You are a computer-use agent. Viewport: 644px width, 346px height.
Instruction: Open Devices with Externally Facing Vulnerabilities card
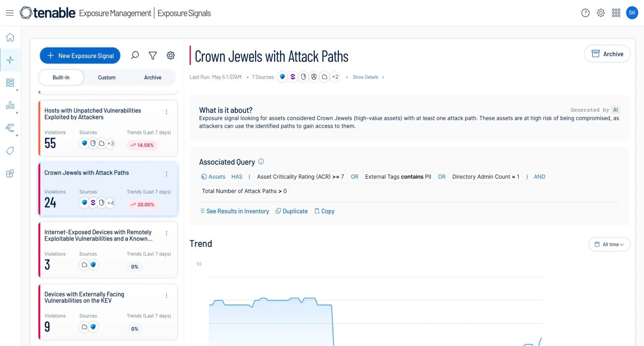pos(108,312)
